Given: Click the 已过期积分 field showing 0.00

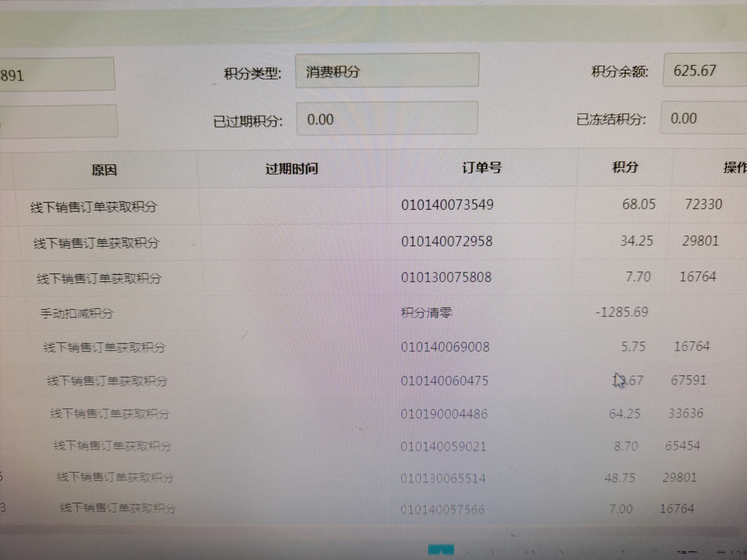Looking at the screenshot, I should point(387,119).
